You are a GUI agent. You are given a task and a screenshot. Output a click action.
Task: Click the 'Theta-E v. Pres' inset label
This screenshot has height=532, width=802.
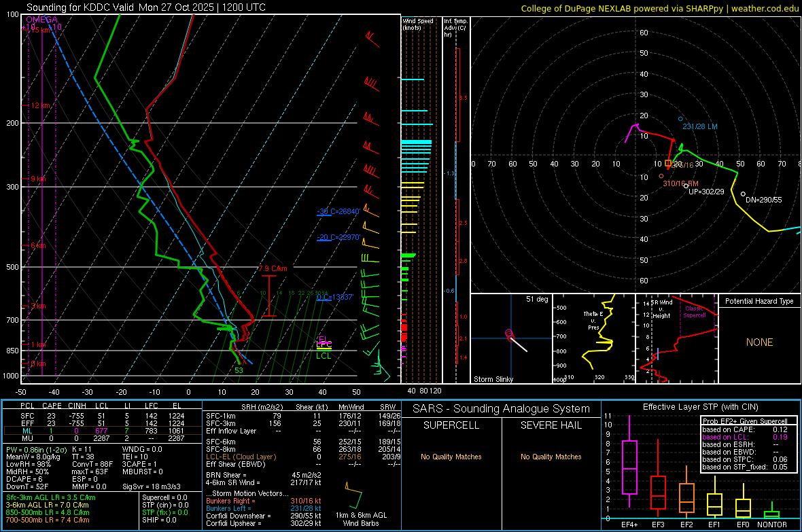point(593,321)
